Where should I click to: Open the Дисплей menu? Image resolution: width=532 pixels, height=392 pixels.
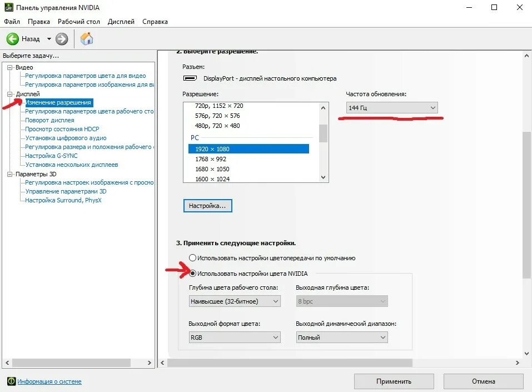coord(121,22)
